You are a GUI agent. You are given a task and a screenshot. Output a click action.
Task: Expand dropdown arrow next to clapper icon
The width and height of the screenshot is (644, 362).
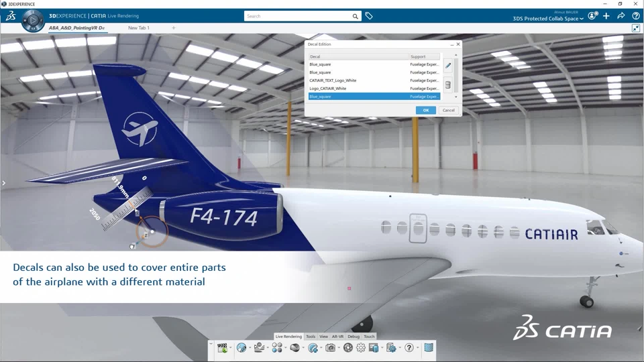point(230,348)
